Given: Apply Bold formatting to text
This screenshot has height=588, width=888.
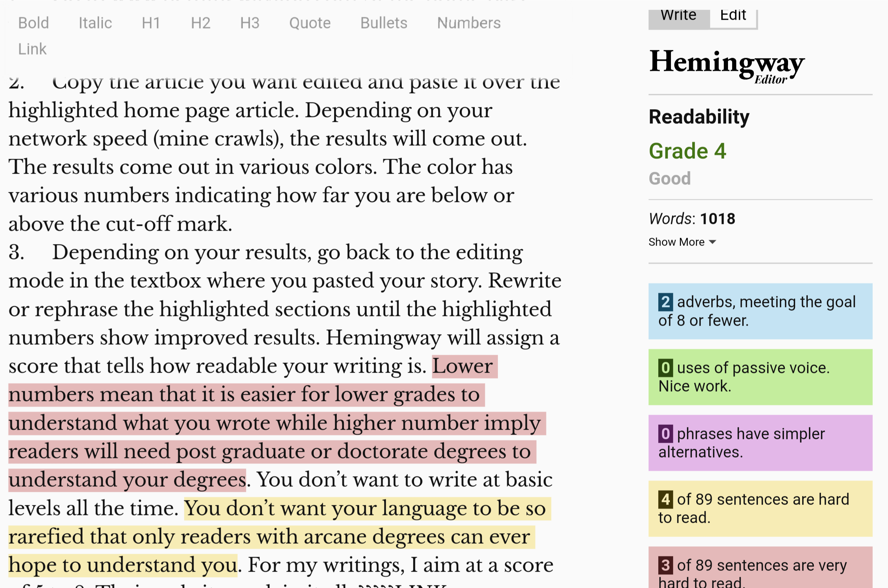Looking at the screenshot, I should point(34,22).
